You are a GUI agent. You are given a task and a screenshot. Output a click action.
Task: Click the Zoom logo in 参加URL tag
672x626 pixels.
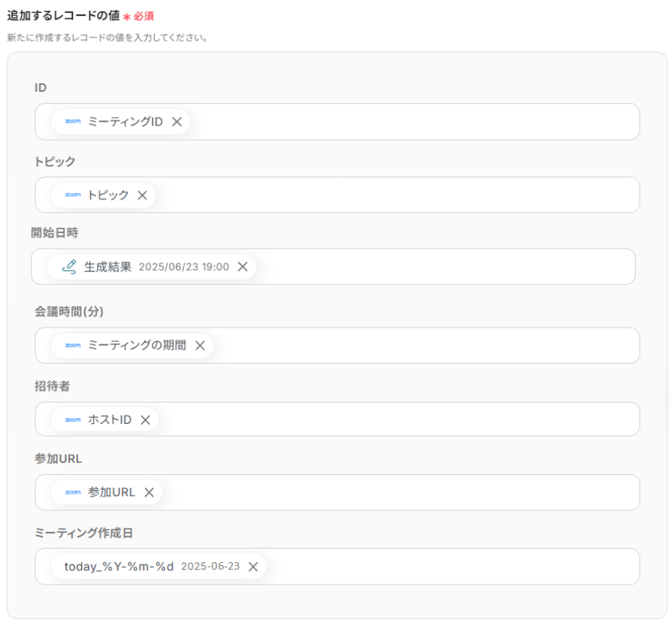point(73,492)
